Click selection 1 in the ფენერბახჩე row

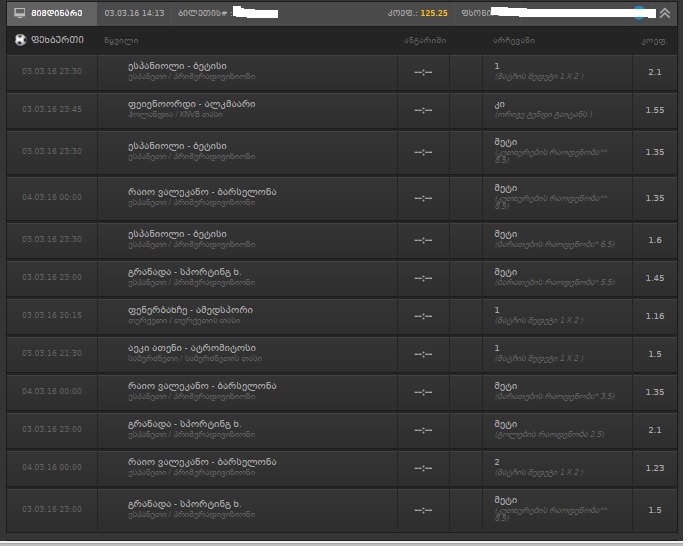497,310
